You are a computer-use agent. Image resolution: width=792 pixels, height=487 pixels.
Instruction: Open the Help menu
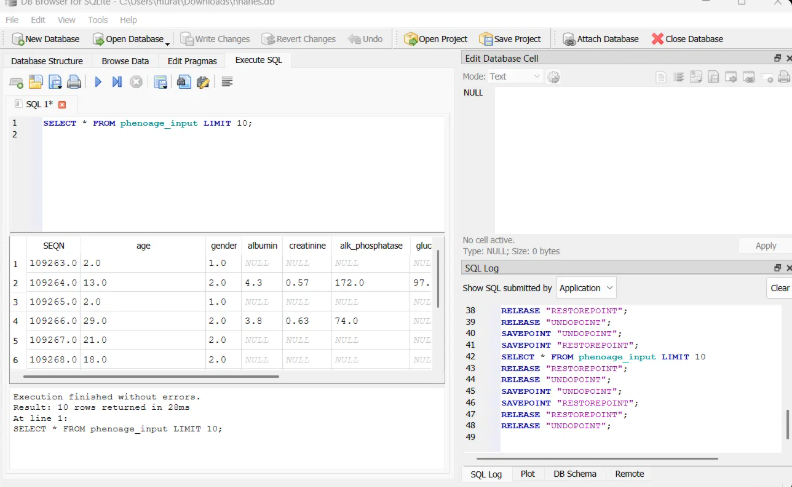coord(128,20)
